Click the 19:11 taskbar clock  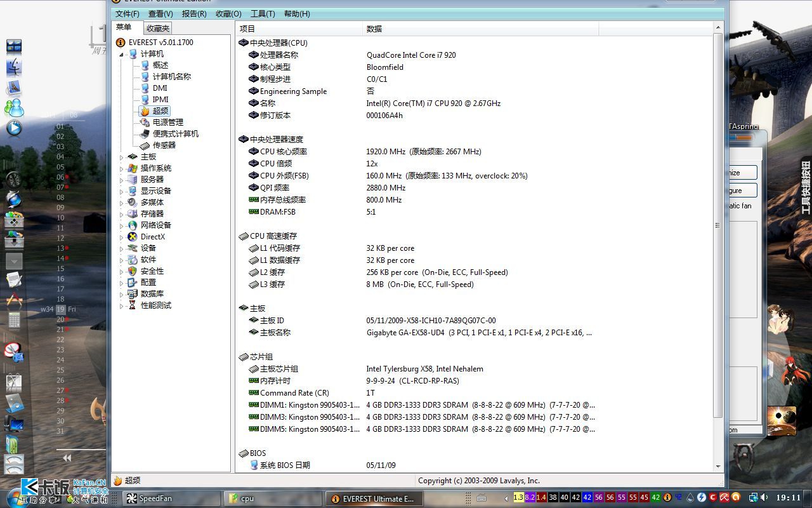pyautogui.click(x=789, y=498)
